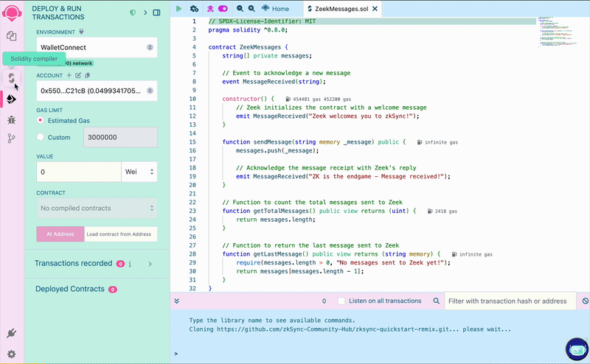Open the WalletConnect environment dropdown
The height and width of the screenshot is (364, 590).
pyautogui.click(x=97, y=47)
